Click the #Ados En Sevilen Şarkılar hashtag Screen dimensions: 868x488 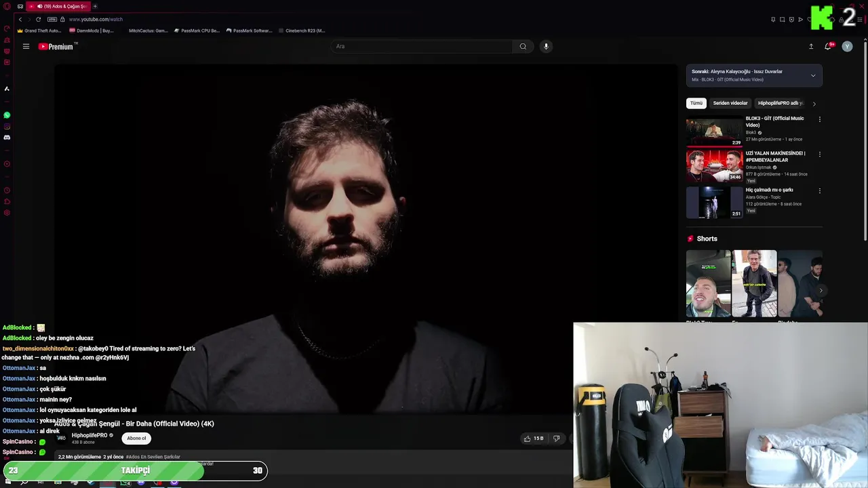coord(153,457)
